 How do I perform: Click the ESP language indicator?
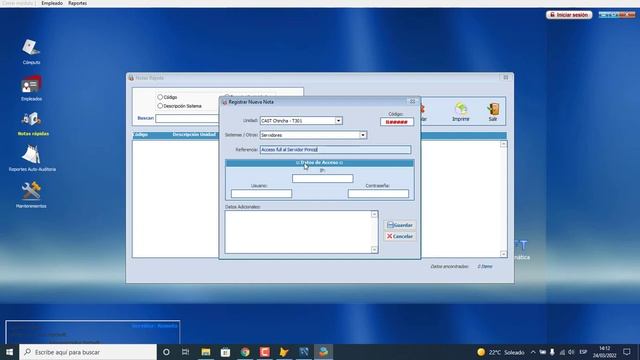583,352
